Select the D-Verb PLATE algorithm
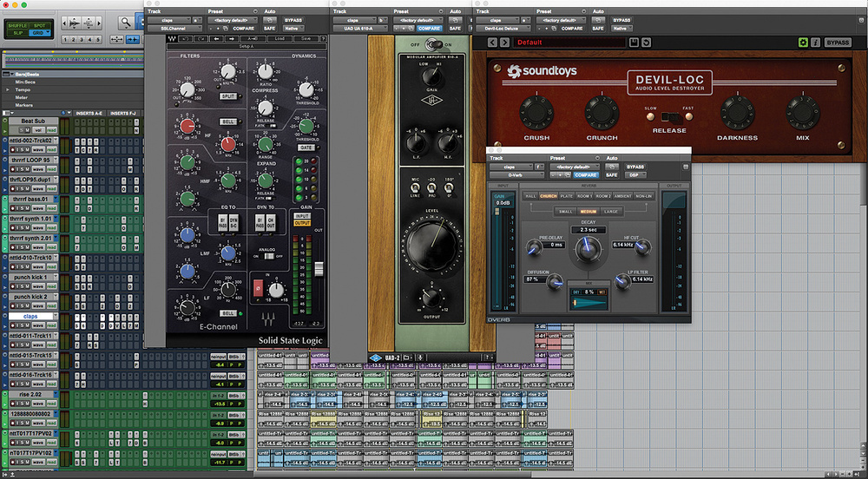The image size is (868, 479). (566, 196)
